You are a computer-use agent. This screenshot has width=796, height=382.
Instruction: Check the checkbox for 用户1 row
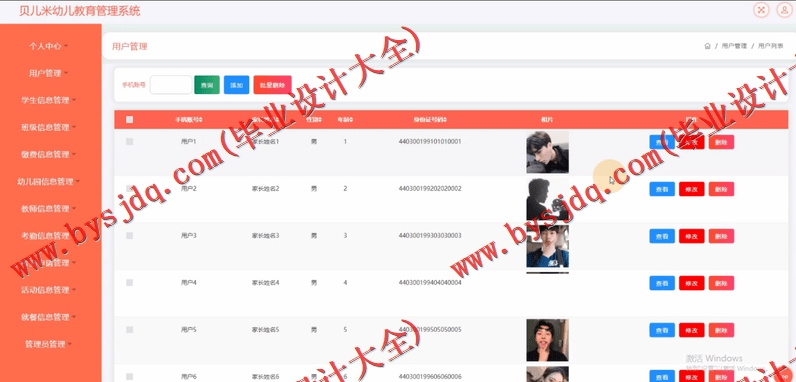[129, 142]
